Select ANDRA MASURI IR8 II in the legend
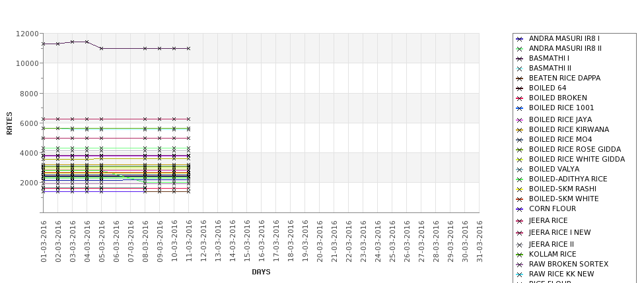The image size is (644, 283). coord(565,48)
